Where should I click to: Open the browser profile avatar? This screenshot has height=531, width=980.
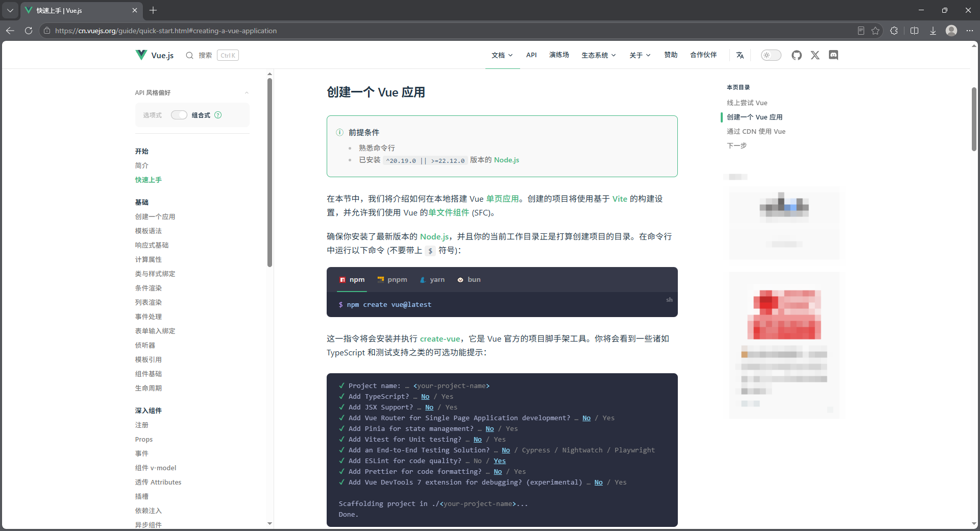point(951,31)
